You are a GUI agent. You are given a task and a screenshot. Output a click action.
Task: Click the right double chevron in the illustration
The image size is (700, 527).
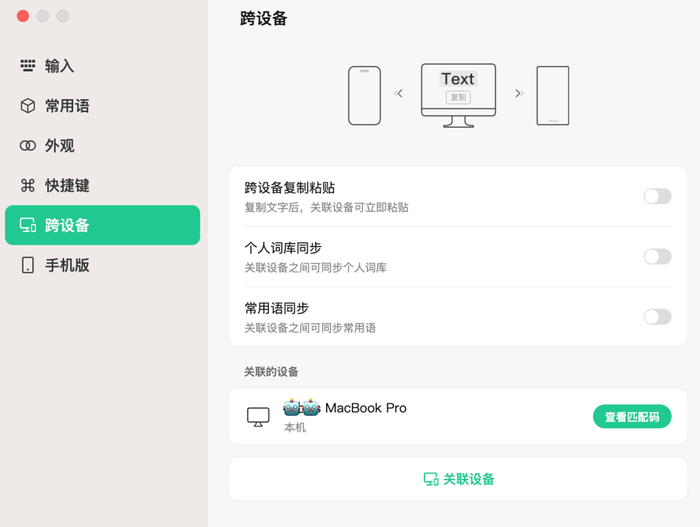coord(519,93)
